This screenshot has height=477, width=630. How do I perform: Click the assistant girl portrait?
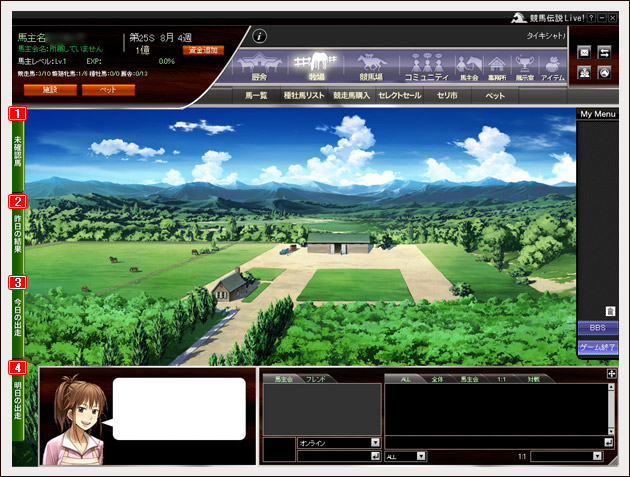coord(75,420)
